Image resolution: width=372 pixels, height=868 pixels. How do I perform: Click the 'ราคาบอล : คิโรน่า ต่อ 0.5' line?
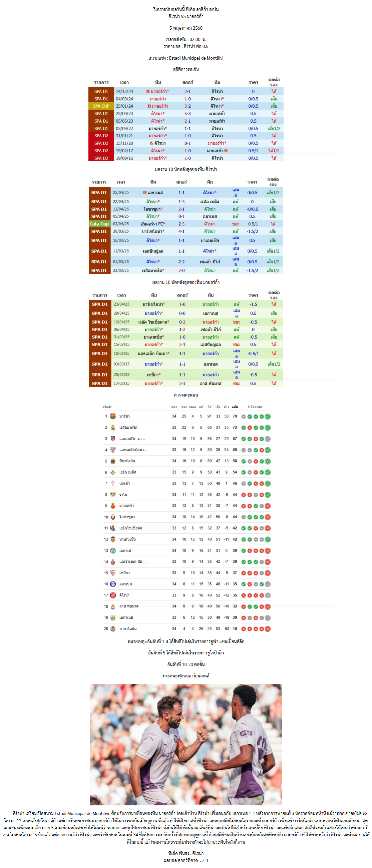[x=186, y=47]
